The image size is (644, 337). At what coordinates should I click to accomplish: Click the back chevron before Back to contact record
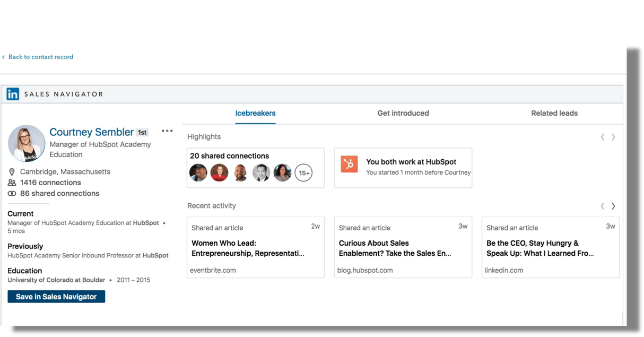[x=4, y=57]
